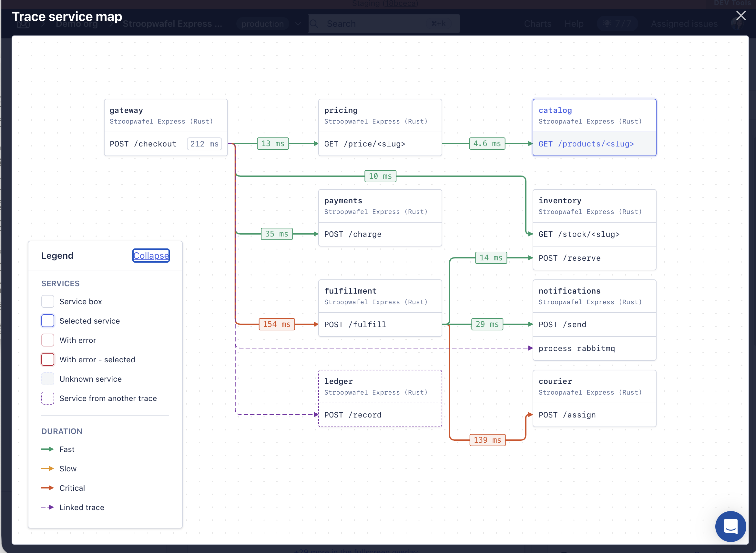Click the 139 ms critical edge label
Image resolution: width=756 pixels, height=553 pixels.
click(487, 440)
